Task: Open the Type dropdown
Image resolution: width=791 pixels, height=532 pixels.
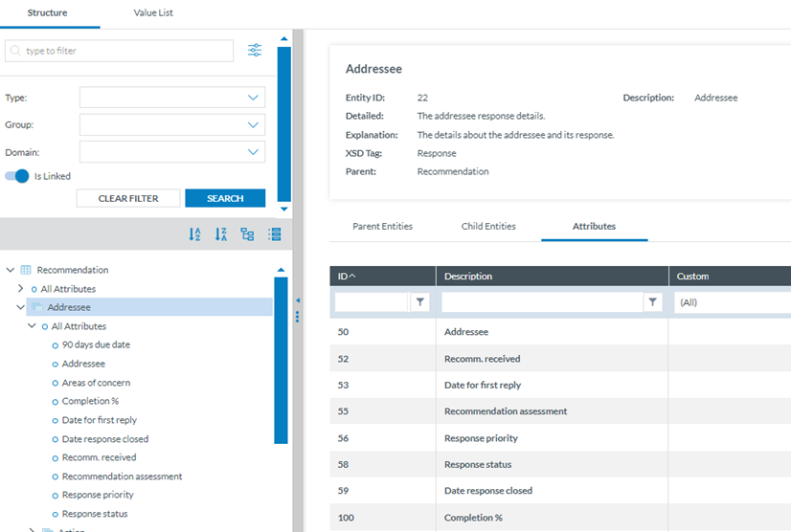Action: point(172,98)
